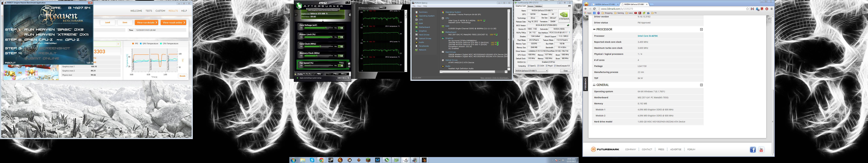The width and height of the screenshot is (868, 163).
Task: Open Shopping bookmarks folder
Action: 607,13
